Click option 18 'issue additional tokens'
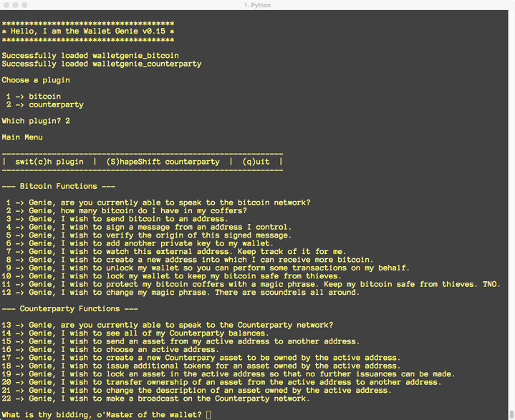The width and height of the screenshot is (515, 420). 201,366
